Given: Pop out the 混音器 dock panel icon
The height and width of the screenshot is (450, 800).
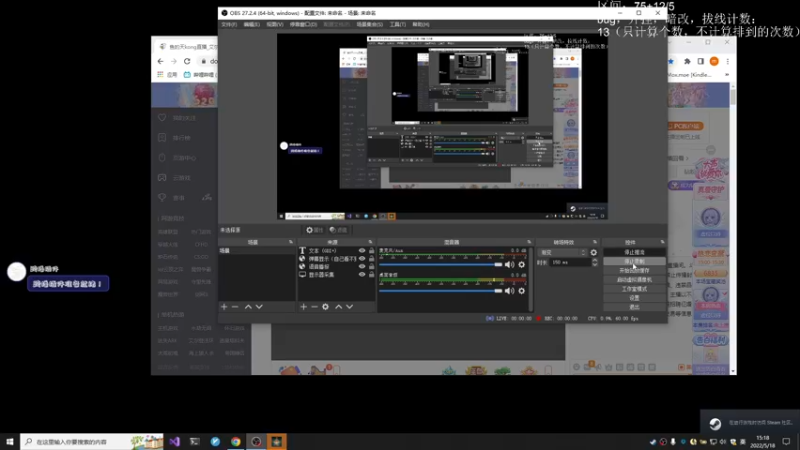Looking at the screenshot, I should 529,242.
